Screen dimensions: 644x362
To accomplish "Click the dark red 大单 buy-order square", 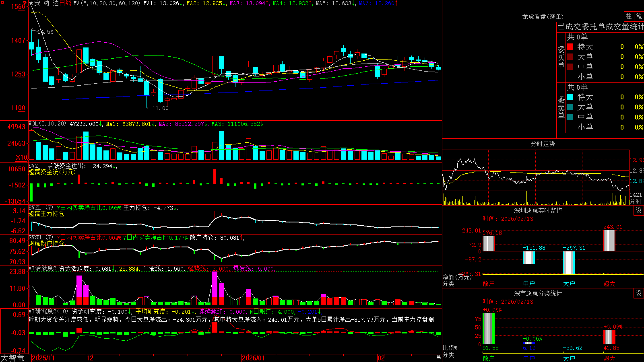I will point(570,57).
